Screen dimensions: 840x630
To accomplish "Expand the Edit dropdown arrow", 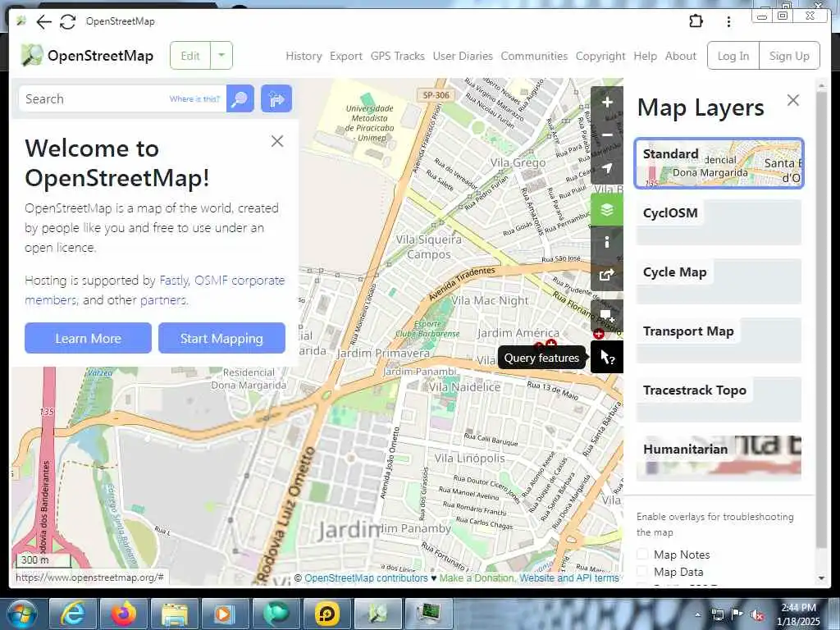I will tap(221, 55).
